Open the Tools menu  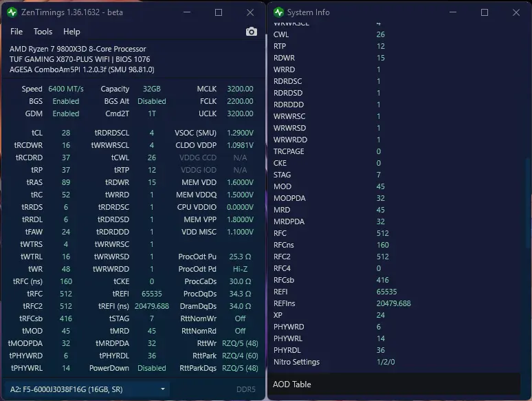(x=43, y=32)
